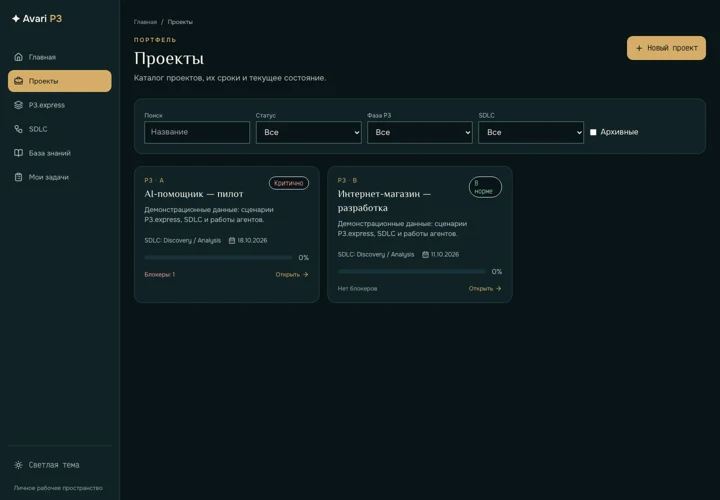Click the description text in AI-помощник card
The height and width of the screenshot is (500, 720).
pyautogui.click(x=209, y=214)
